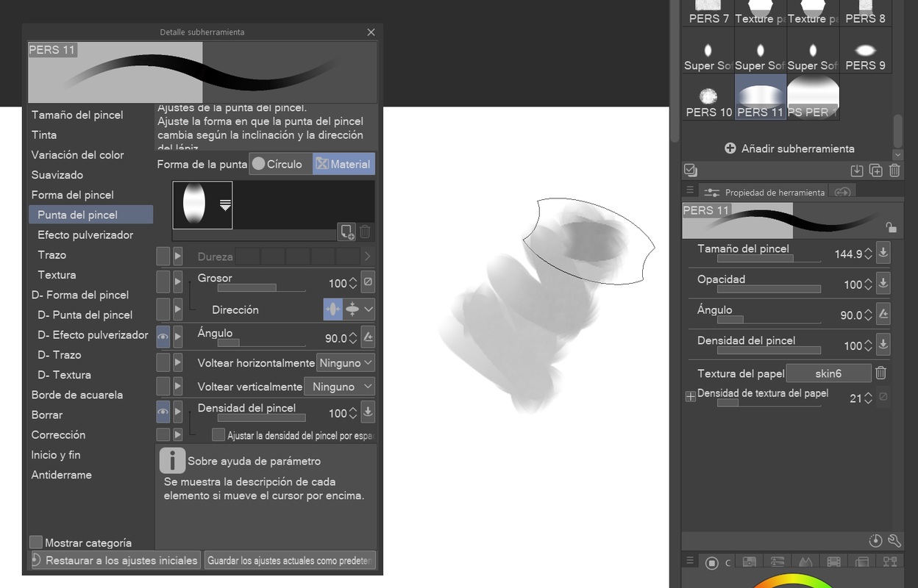Open Densidad del pincel dynamics in tool property

(x=883, y=344)
